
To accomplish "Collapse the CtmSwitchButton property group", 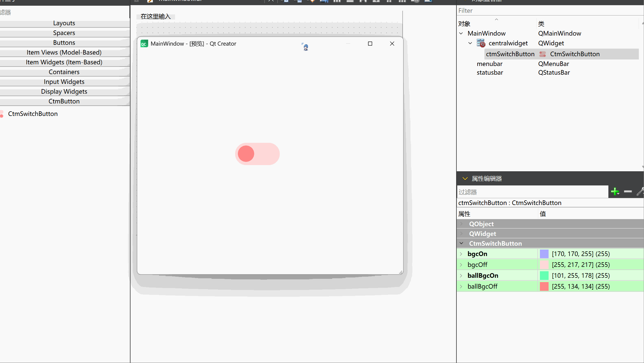I will click(x=461, y=244).
